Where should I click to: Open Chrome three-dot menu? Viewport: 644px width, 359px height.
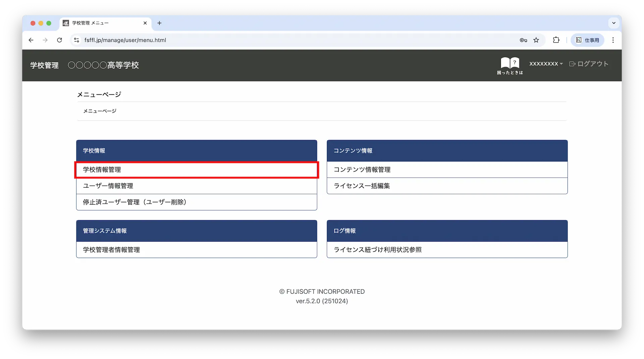(x=613, y=40)
